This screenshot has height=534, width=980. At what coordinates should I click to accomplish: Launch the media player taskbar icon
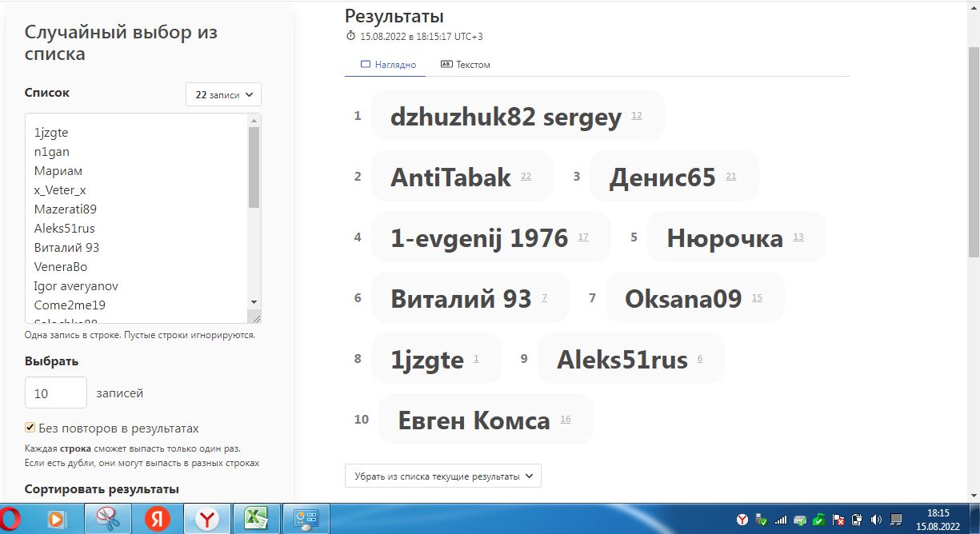[x=56, y=519]
